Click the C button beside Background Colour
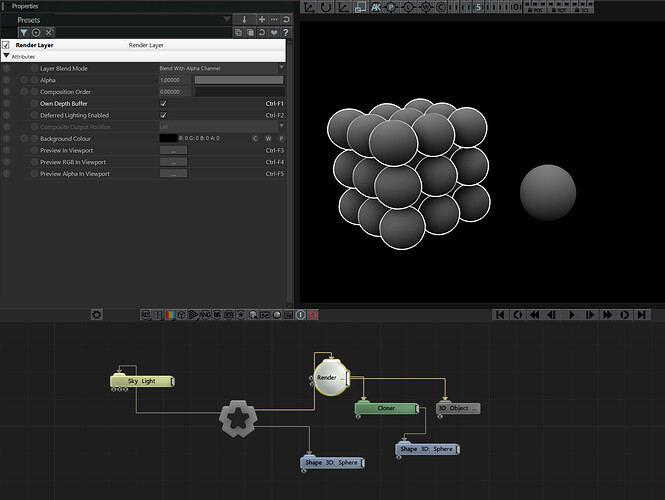The width and height of the screenshot is (665, 500). point(255,138)
